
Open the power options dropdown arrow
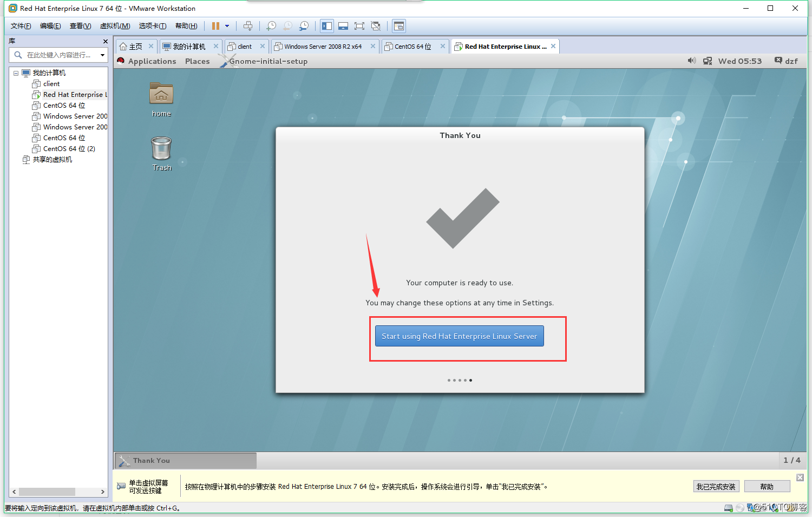coord(227,26)
